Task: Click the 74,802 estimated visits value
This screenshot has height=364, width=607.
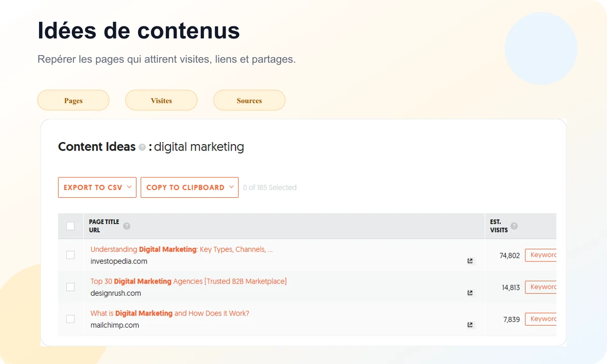Action: pos(509,256)
